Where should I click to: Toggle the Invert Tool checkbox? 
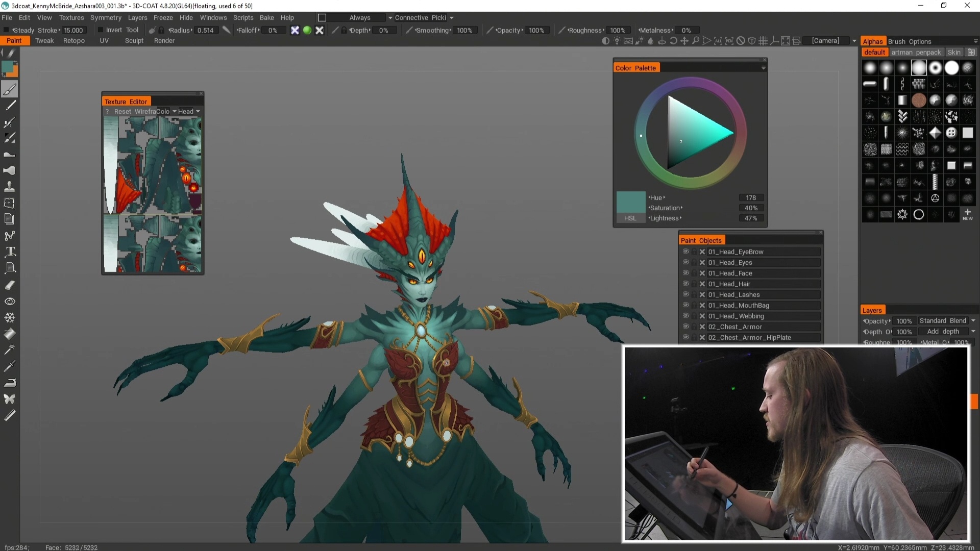click(101, 30)
